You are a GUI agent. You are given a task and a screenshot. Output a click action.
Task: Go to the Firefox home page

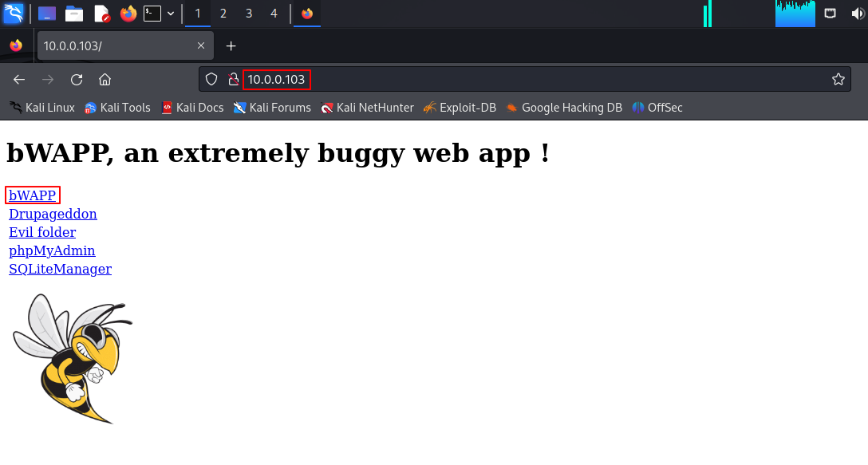pyautogui.click(x=105, y=80)
